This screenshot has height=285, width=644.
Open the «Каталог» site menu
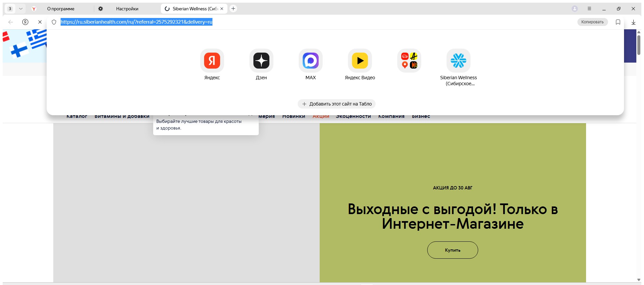77,116
